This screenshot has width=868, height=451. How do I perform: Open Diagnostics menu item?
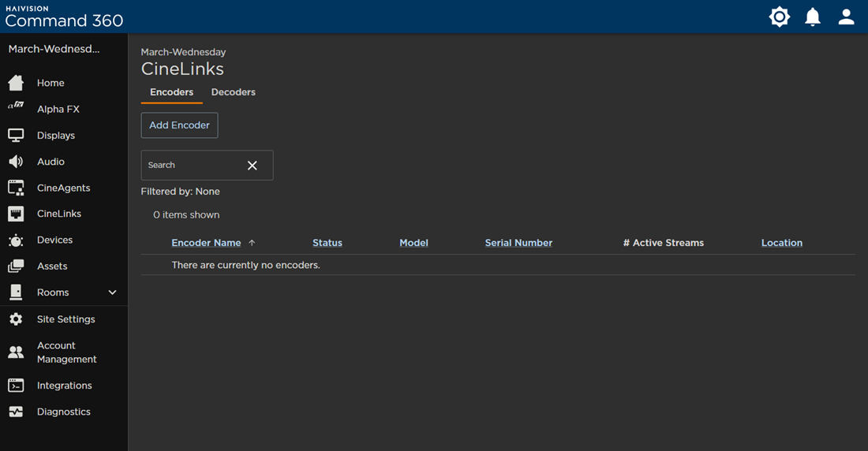point(64,412)
